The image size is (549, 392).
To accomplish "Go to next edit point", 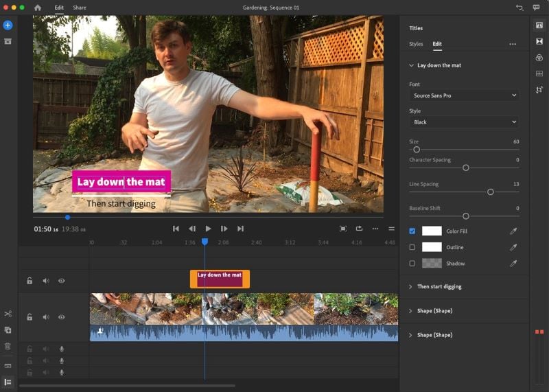I will pyautogui.click(x=240, y=229).
